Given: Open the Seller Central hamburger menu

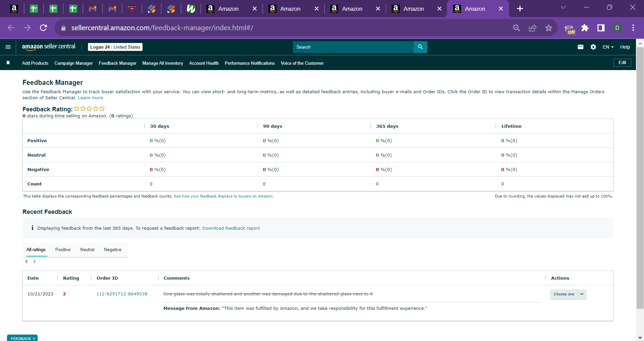Looking at the screenshot, I should 8,47.
